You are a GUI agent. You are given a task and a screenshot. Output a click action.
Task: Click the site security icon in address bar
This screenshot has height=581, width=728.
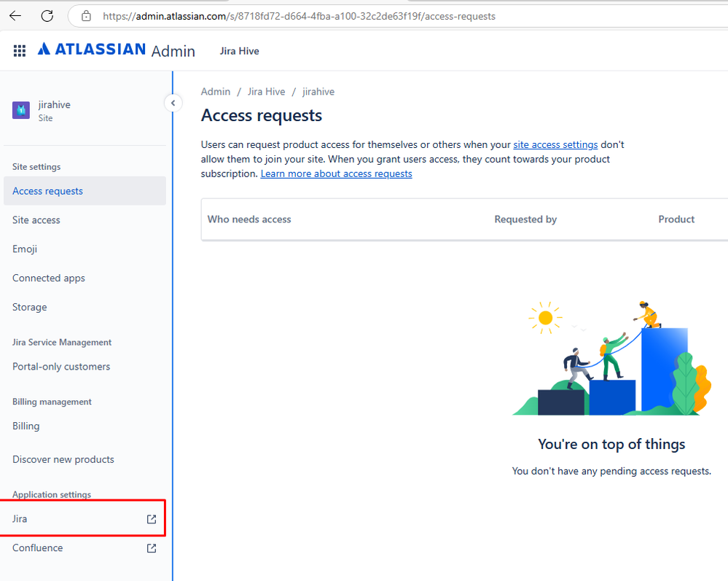85,15
